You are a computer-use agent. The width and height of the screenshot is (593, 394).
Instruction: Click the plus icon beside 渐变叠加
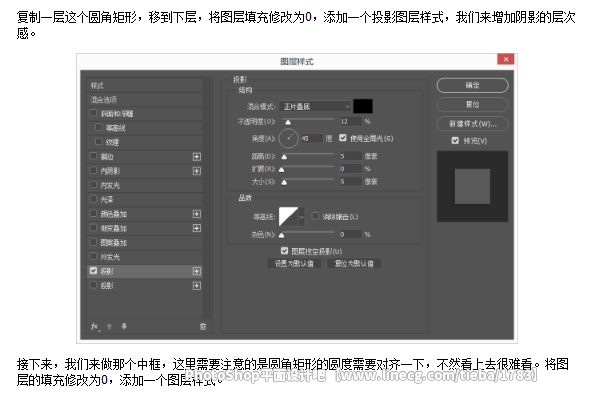[197, 228]
